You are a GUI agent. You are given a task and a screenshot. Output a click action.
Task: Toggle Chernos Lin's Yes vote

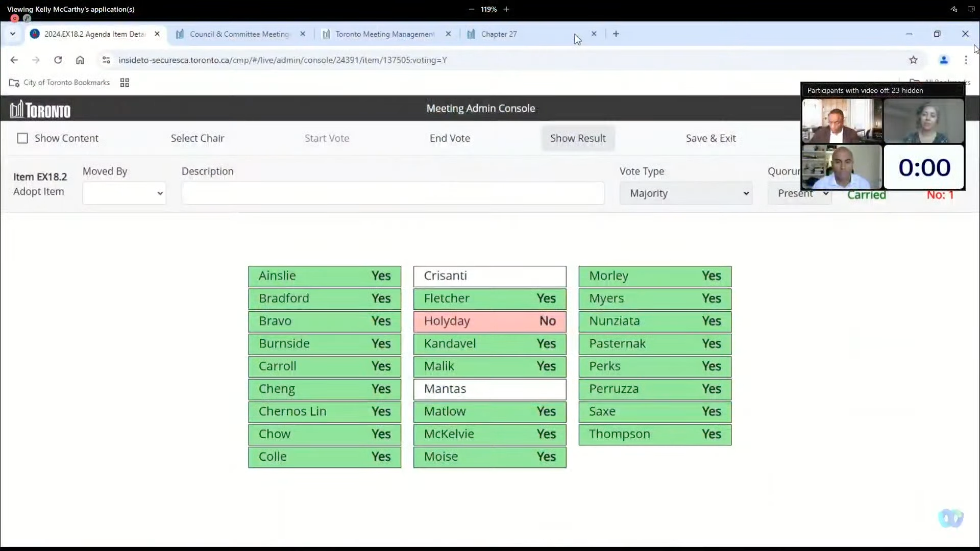pyautogui.click(x=325, y=412)
